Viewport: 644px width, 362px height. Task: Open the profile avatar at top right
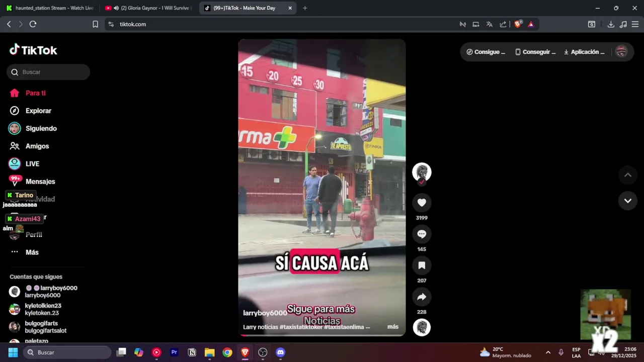(622, 51)
